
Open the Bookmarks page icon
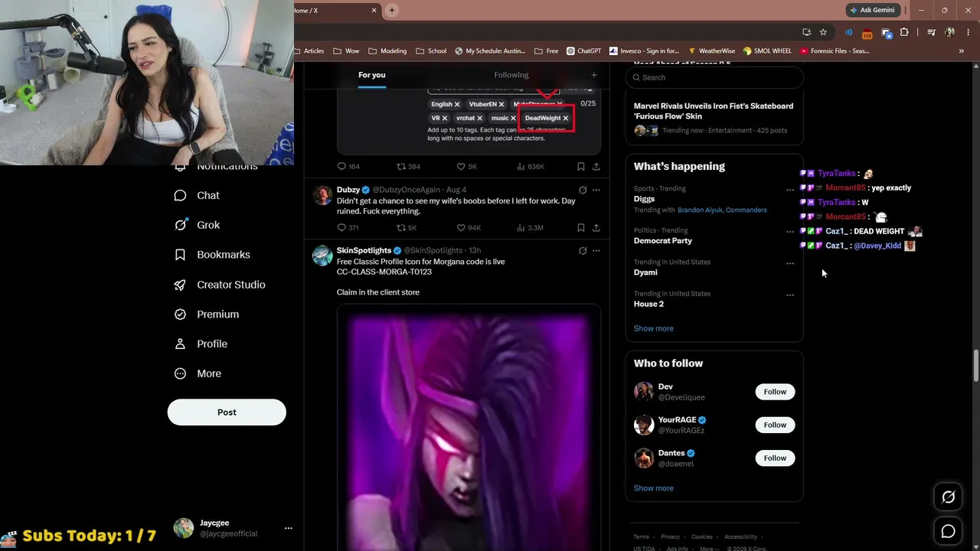pos(180,255)
